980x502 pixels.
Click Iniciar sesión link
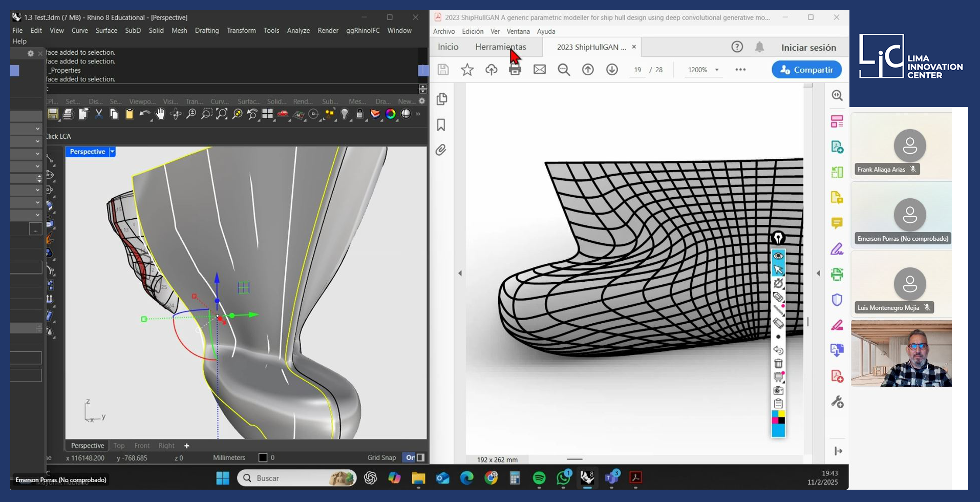coord(808,47)
